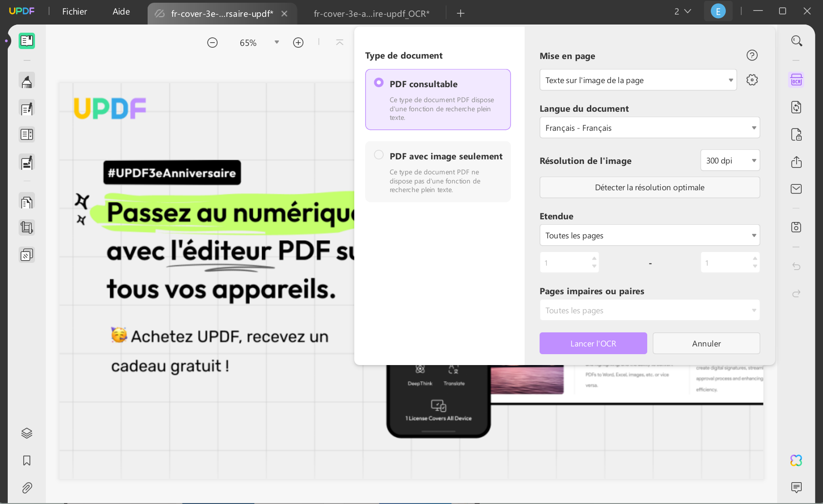Open the Langue du document dropdown
The height and width of the screenshot is (504, 823).
pyautogui.click(x=649, y=128)
